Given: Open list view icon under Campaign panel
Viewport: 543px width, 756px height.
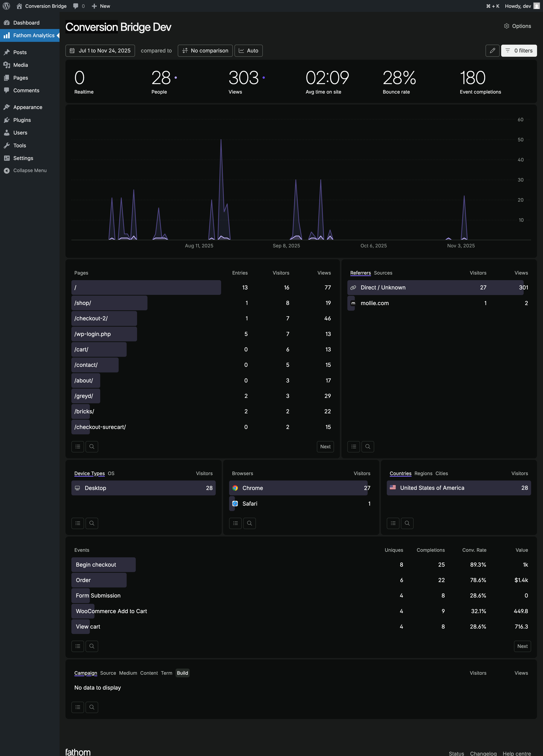Looking at the screenshot, I should point(78,707).
